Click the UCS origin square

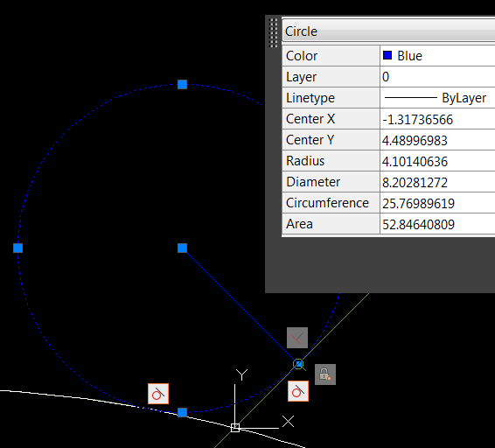(x=235, y=428)
